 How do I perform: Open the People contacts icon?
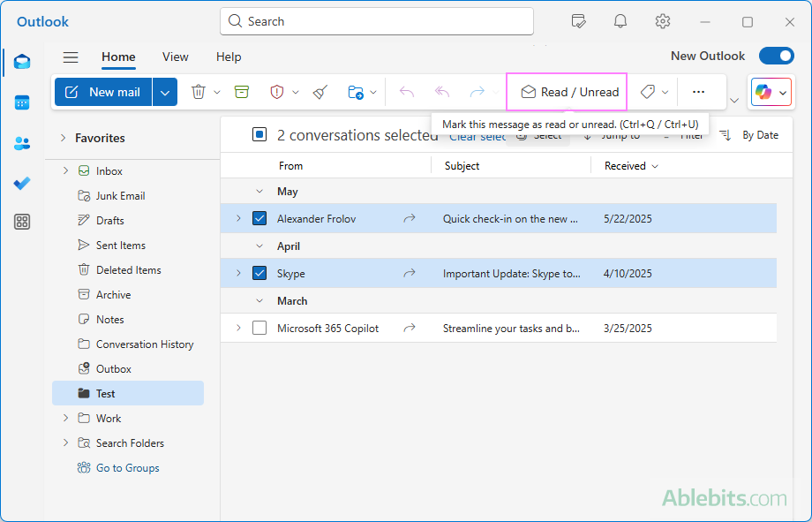(22, 143)
